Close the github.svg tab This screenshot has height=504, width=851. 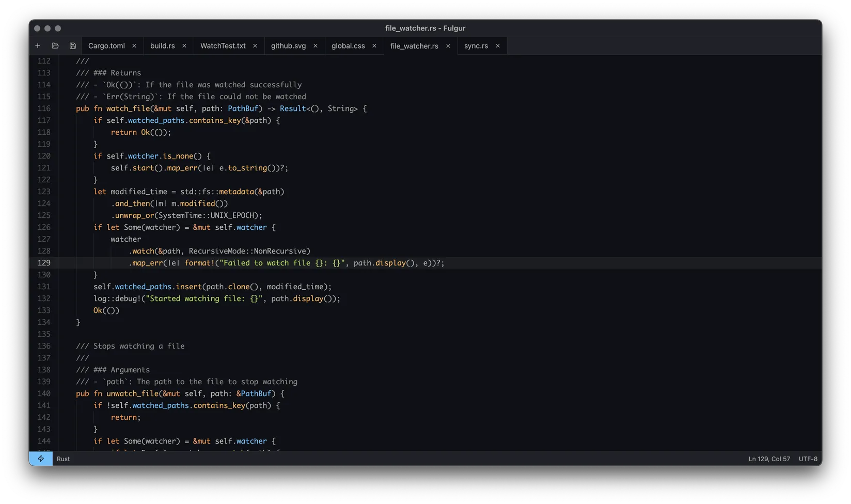pos(316,46)
